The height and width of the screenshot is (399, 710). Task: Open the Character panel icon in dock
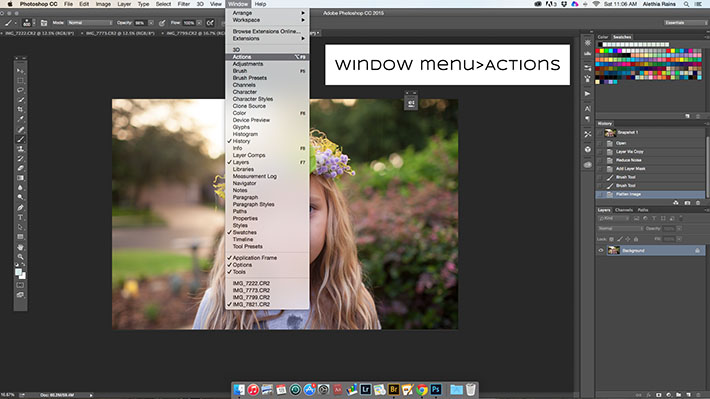[x=587, y=109]
